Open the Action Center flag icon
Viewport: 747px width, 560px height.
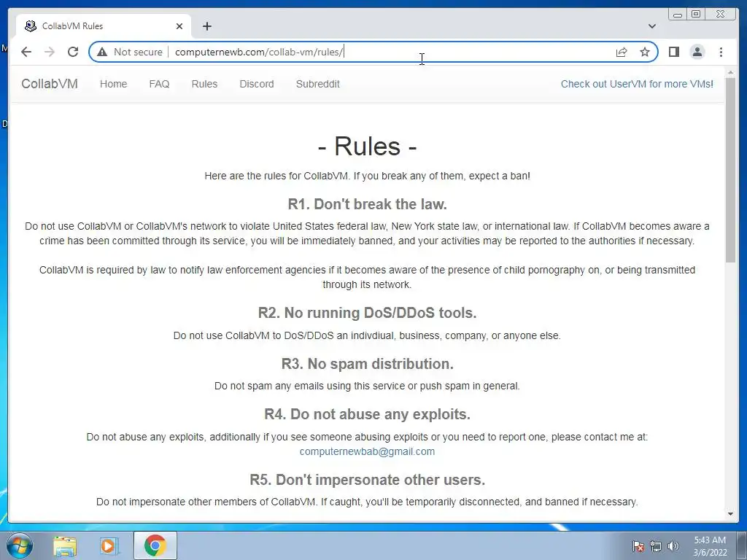pos(638,546)
